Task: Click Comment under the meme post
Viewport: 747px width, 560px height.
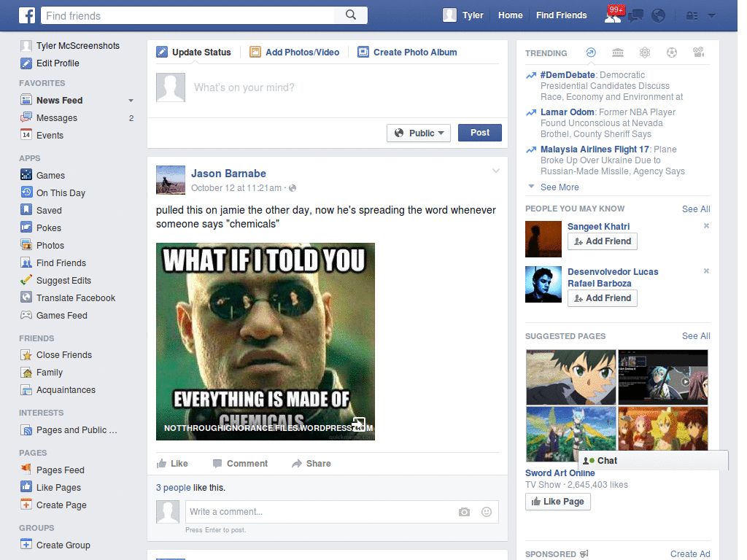Action: 240,463
